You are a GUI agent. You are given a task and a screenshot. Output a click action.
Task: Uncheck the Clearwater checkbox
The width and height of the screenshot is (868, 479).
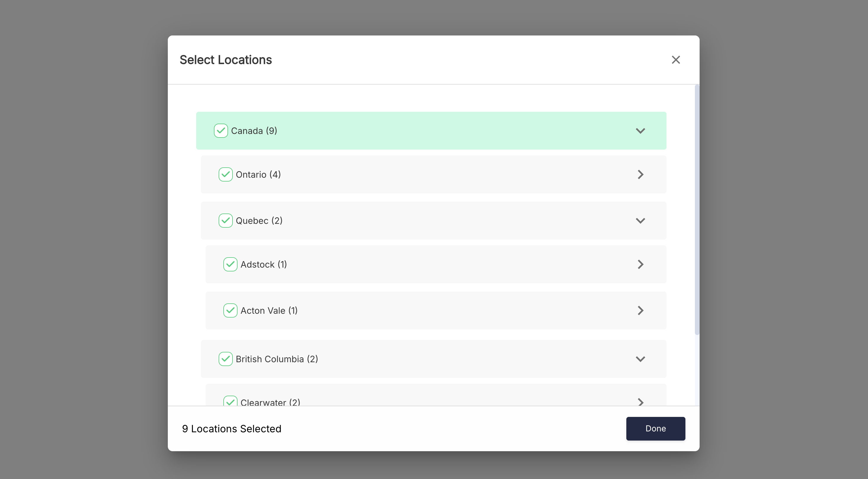click(230, 401)
